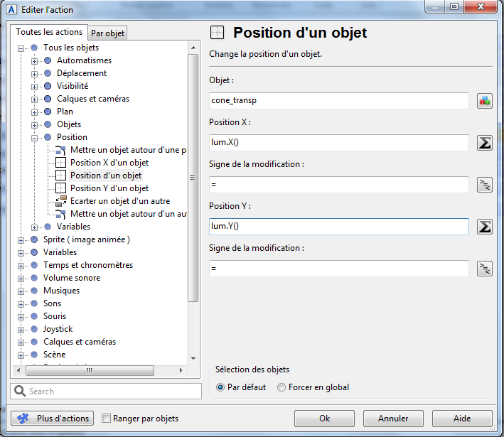The height and width of the screenshot is (437, 504).
Task: Select the top-level Variables tree item
Action: click(60, 252)
